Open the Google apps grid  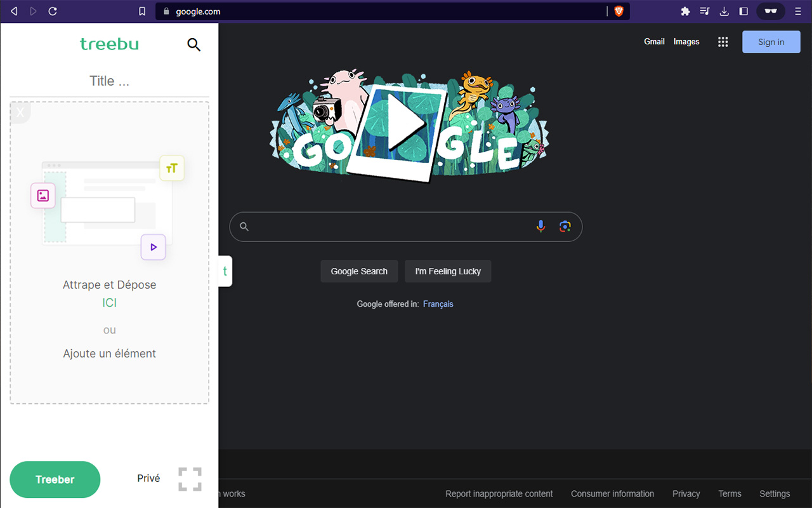tap(723, 42)
